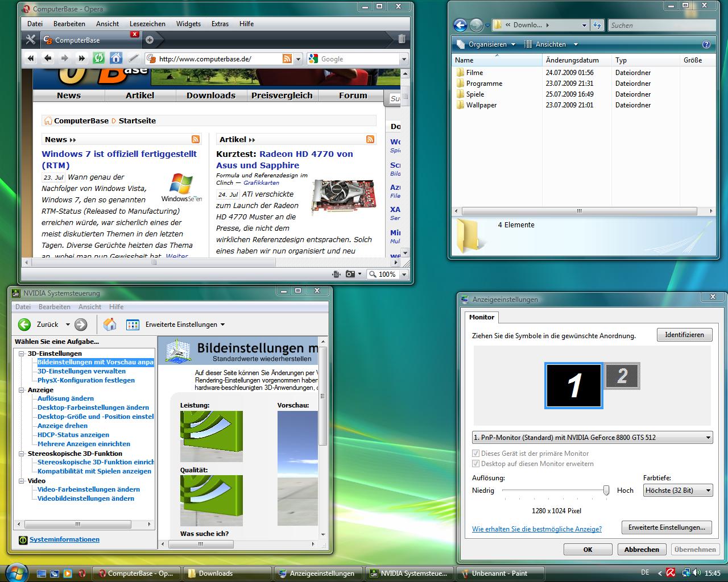Open NVIDIA Bearbeiten menu
Image resolution: width=728 pixels, height=582 pixels.
[x=55, y=307]
